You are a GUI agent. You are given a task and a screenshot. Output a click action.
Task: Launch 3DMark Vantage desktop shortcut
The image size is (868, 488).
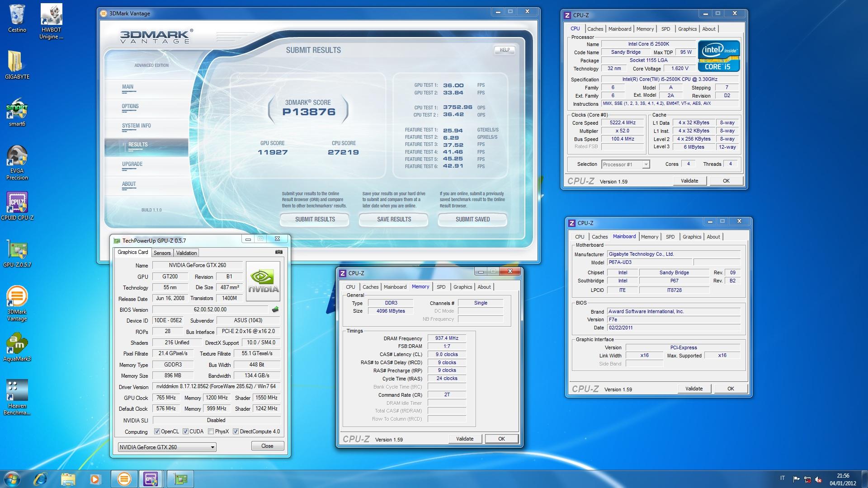(x=17, y=304)
